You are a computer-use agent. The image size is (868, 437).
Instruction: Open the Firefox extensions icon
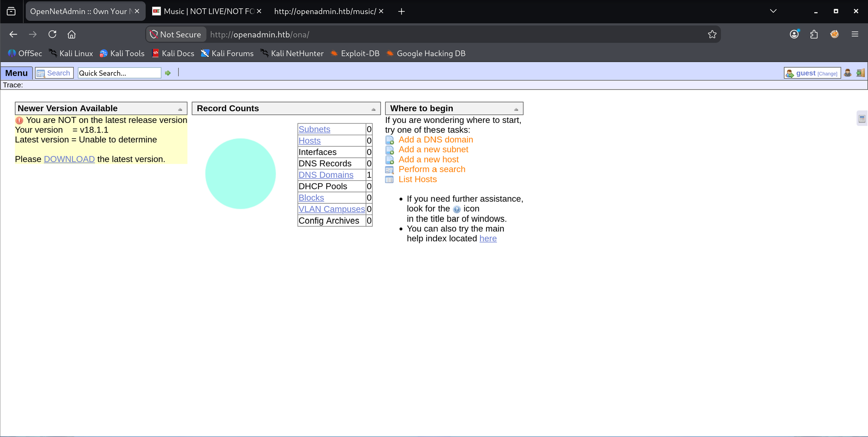[x=814, y=34]
